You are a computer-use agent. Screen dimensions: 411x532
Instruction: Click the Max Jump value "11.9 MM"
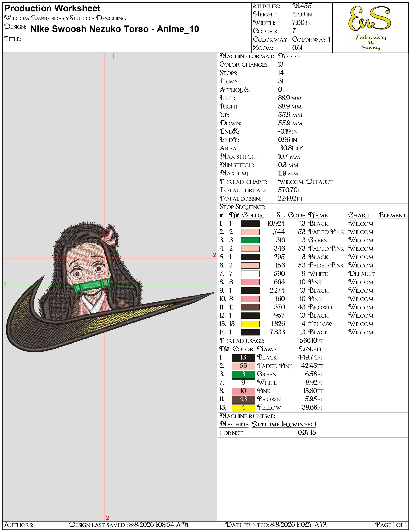(x=288, y=173)
